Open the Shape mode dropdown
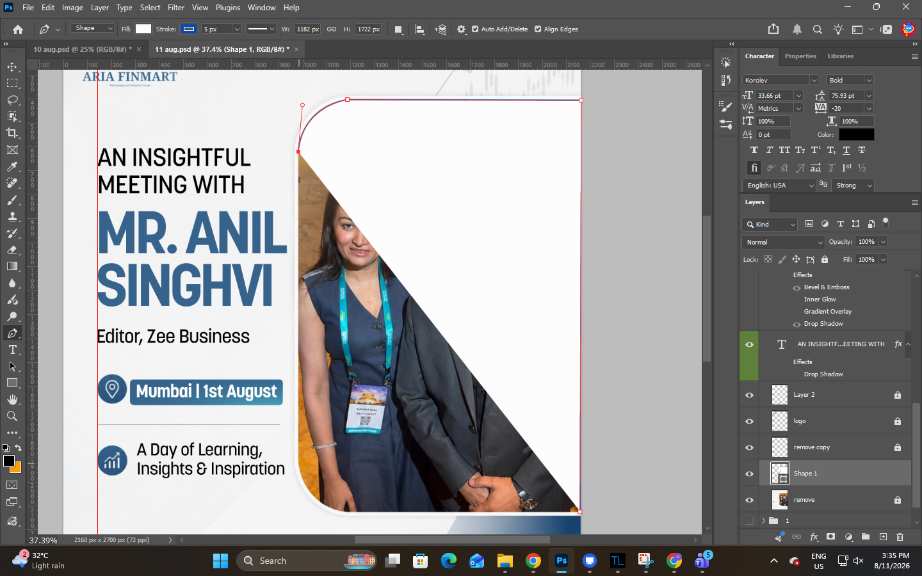 [x=93, y=28]
